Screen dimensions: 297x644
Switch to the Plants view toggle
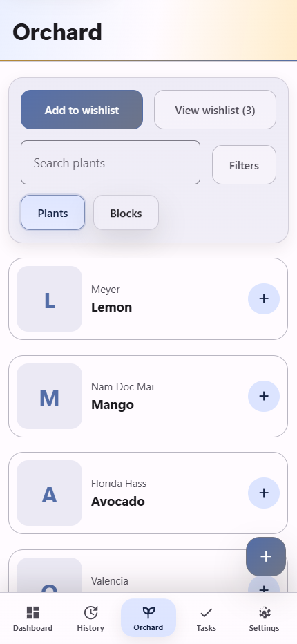pyautogui.click(x=52, y=213)
